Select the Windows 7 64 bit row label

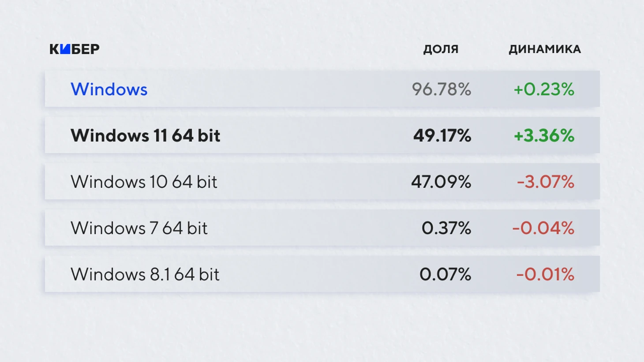pos(139,228)
